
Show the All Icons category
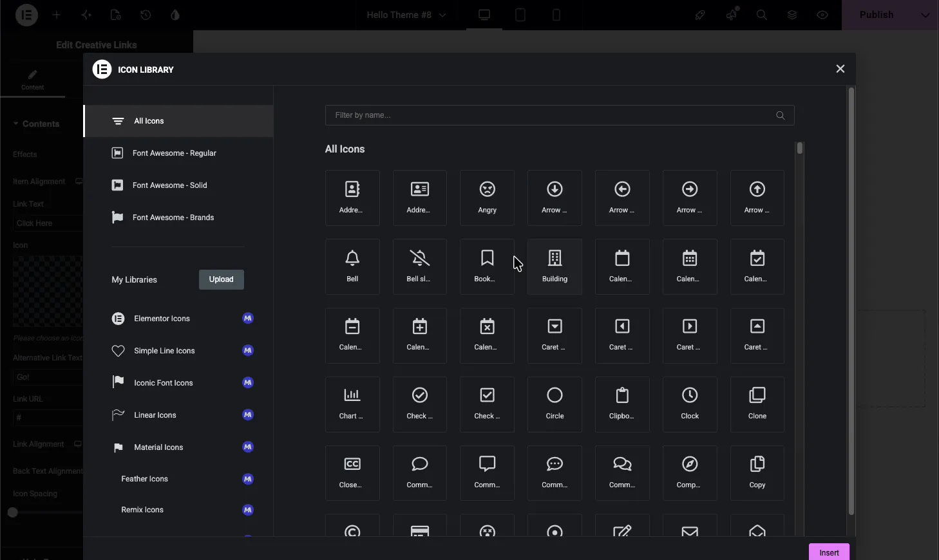coord(178,121)
